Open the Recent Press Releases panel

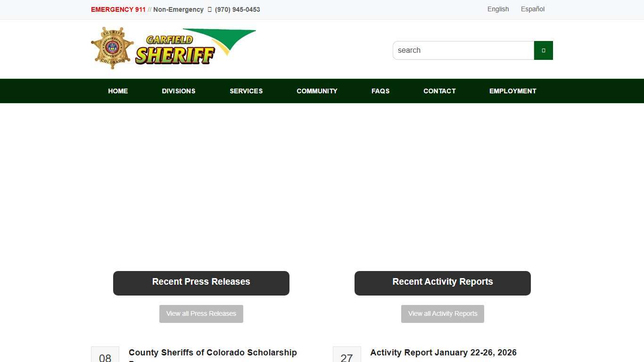click(x=201, y=283)
